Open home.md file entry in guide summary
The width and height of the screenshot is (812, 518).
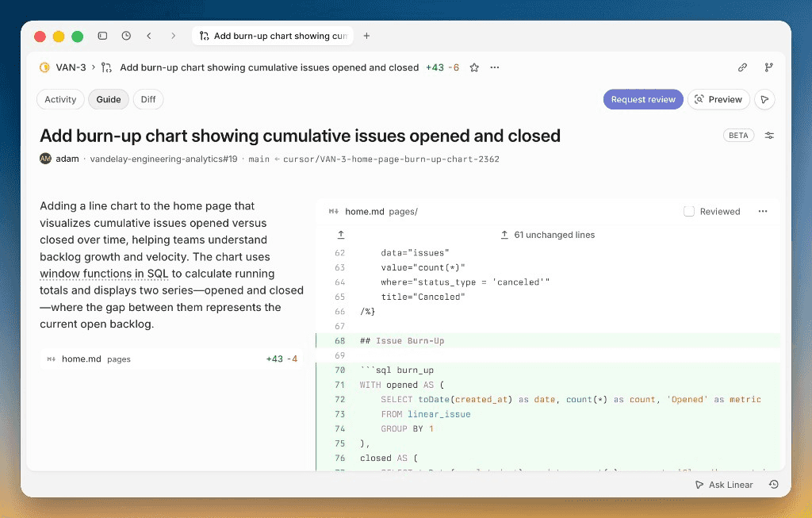coord(171,359)
